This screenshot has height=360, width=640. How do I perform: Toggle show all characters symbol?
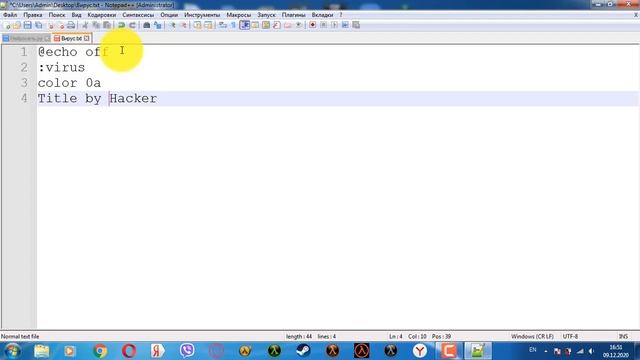pos(233,25)
